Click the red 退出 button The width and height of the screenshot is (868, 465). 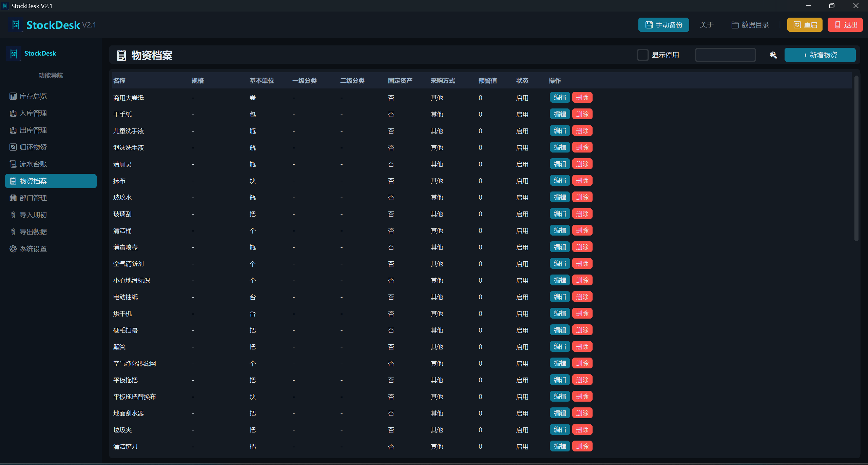pyautogui.click(x=845, y=25)
